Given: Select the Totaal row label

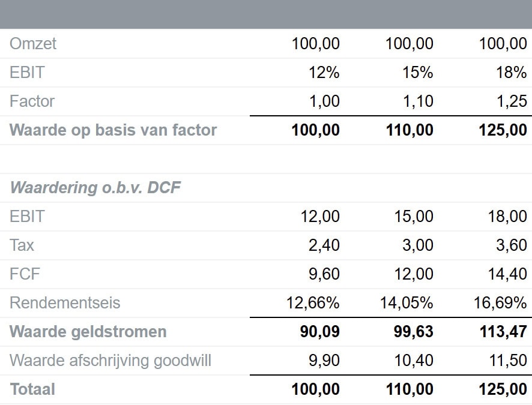Looking at the screenshot, I should click(x=32, y=389).
